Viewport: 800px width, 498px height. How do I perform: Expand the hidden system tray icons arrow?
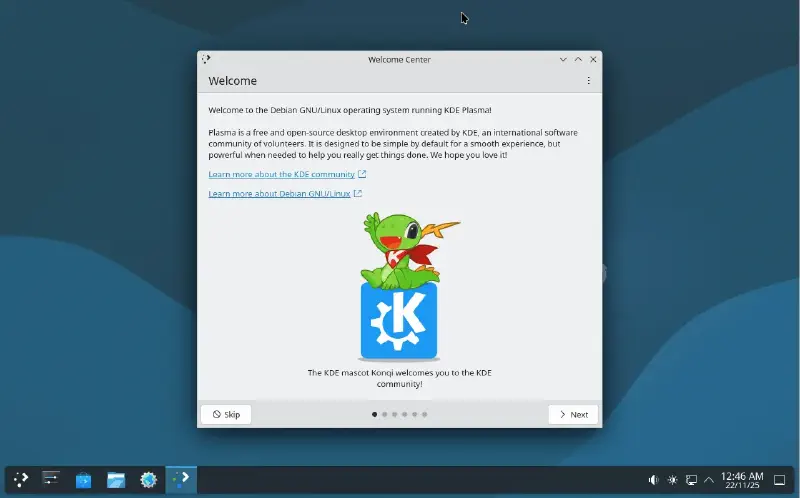click(x=709, y=480)
